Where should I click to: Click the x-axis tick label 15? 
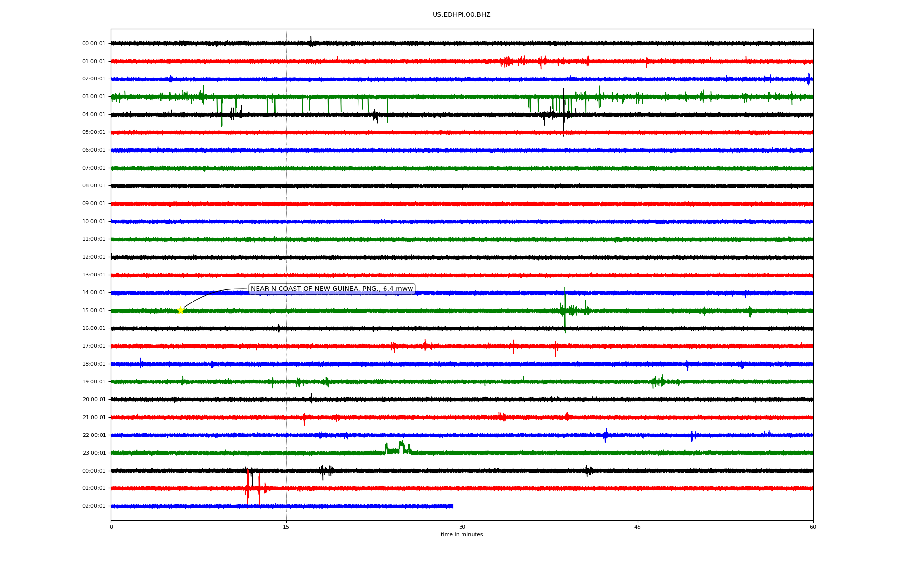[x=286, y=527]
